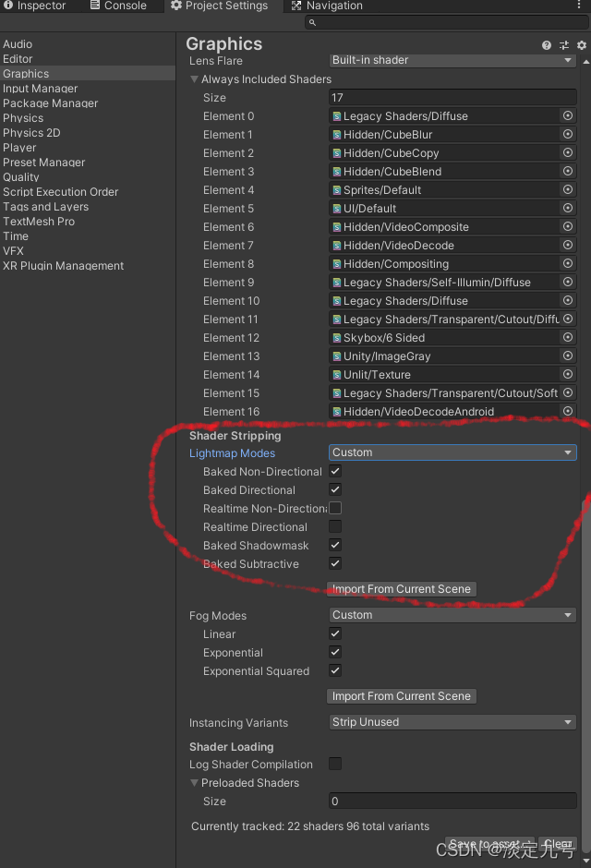
Task: Open the Lightmap Modes dropdown
Action: point(452,452)
